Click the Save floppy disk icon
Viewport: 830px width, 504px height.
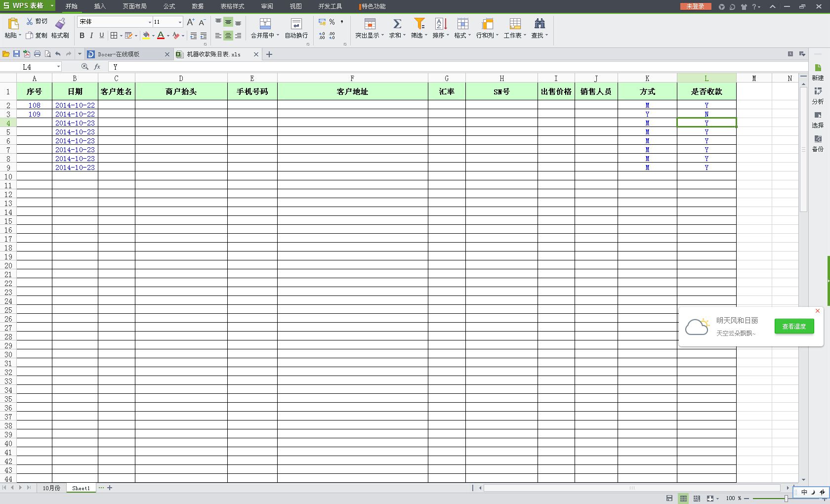coord(16,54)
